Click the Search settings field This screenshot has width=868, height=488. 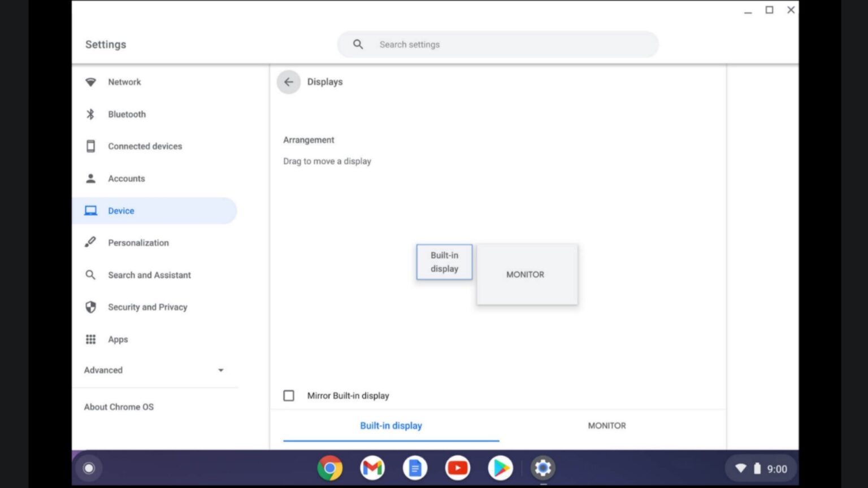point(497,44)
